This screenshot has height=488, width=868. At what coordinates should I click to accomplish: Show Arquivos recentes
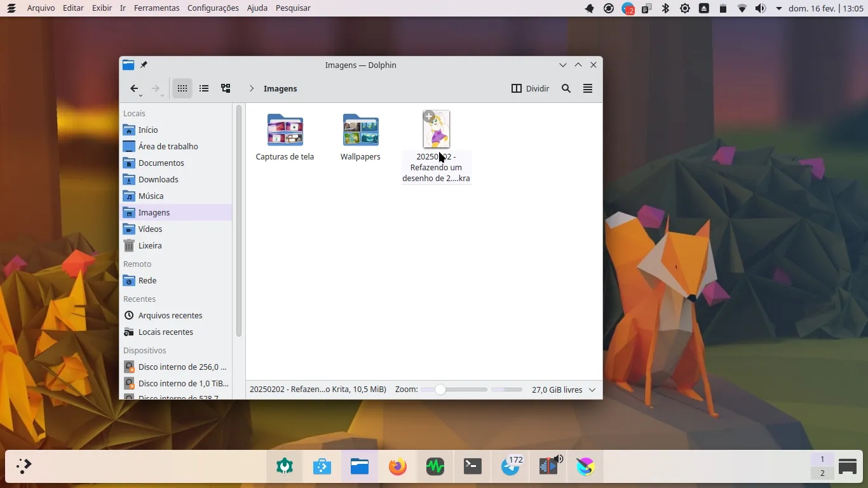pos(176,315)
